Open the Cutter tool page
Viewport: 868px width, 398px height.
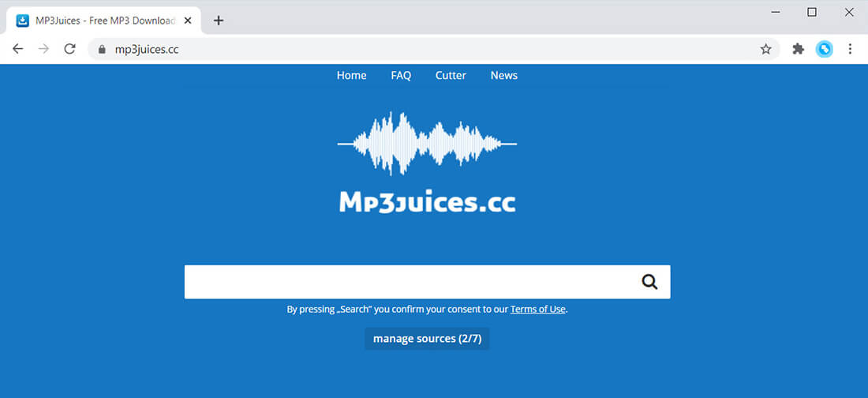451,75
